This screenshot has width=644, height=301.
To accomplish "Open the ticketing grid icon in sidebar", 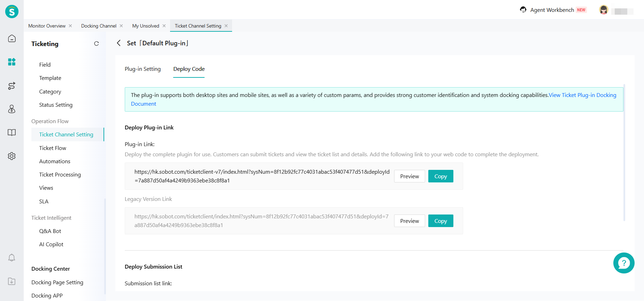I will (12, 62).
